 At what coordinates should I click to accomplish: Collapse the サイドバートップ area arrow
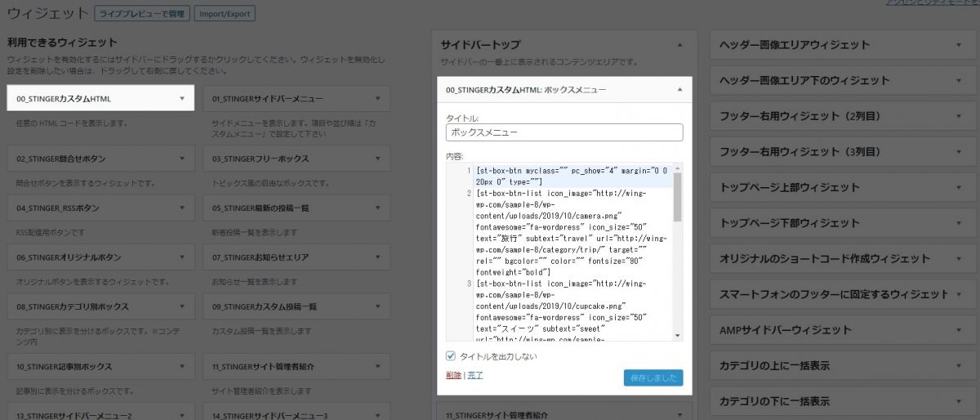pos(679,45)
